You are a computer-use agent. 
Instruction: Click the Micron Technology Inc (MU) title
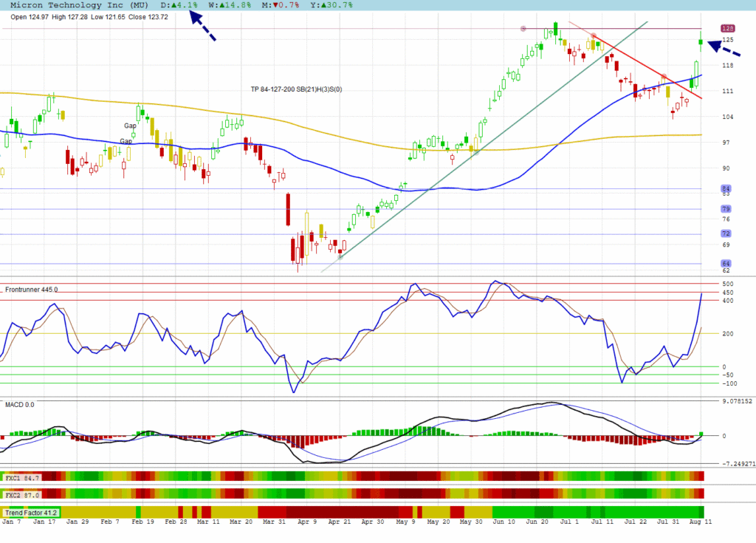pos(79,5)
